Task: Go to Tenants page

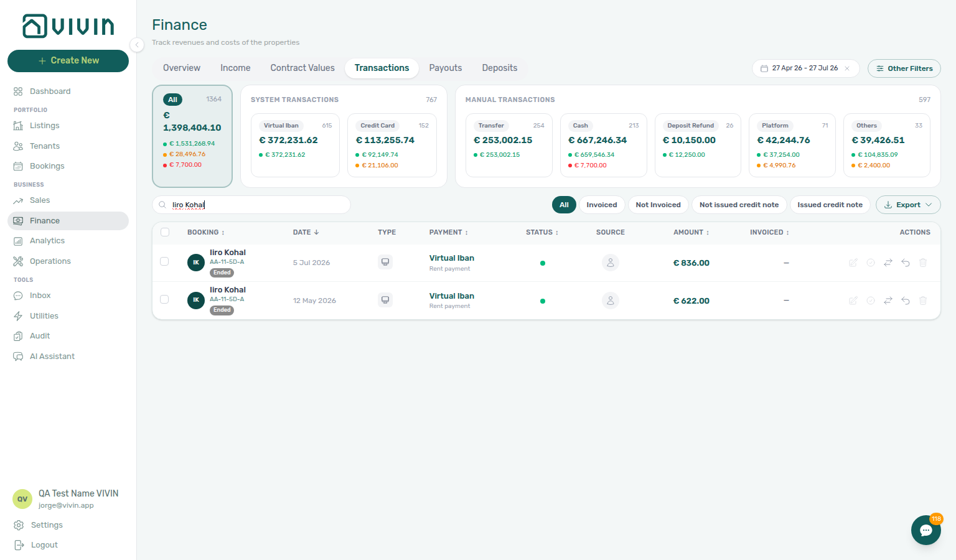Action: pyautogui.click(x=68, y=146)
